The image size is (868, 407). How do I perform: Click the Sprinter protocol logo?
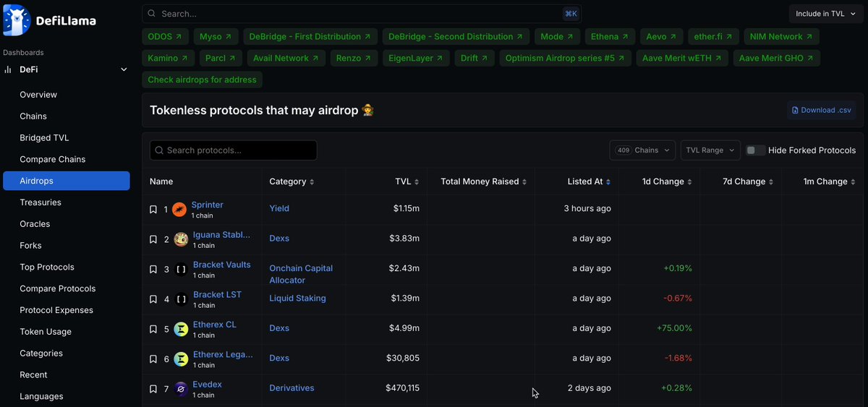click(179, 210)
